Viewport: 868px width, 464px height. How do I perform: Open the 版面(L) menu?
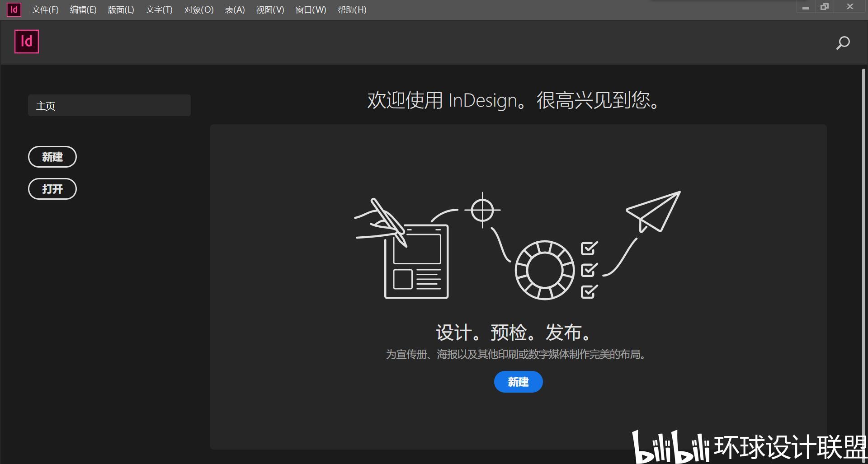pos(121,9)
